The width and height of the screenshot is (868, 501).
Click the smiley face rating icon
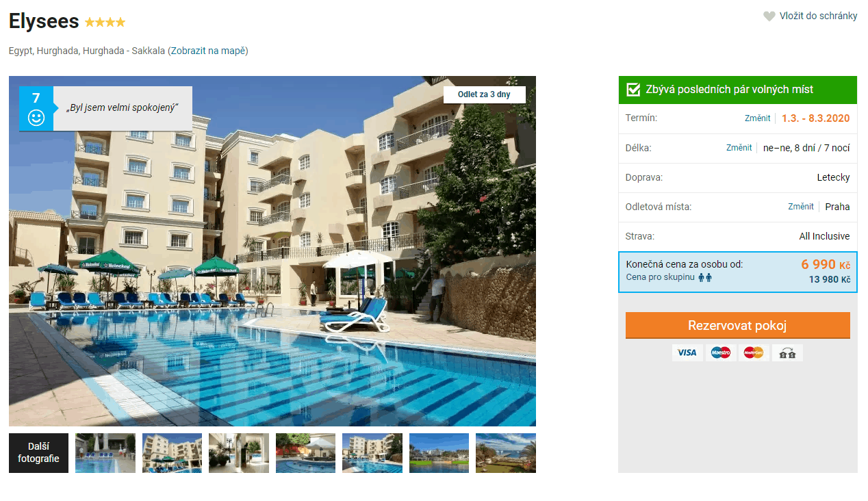click(x=36, y=118)
